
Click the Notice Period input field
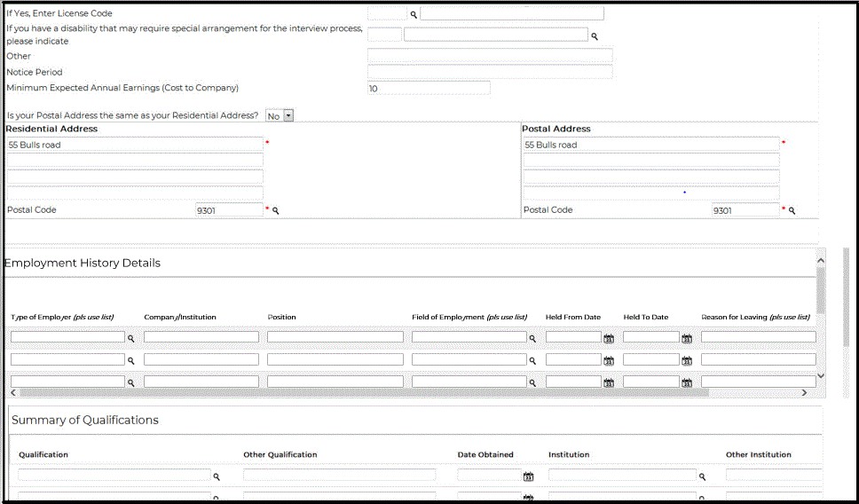point(489,72)
